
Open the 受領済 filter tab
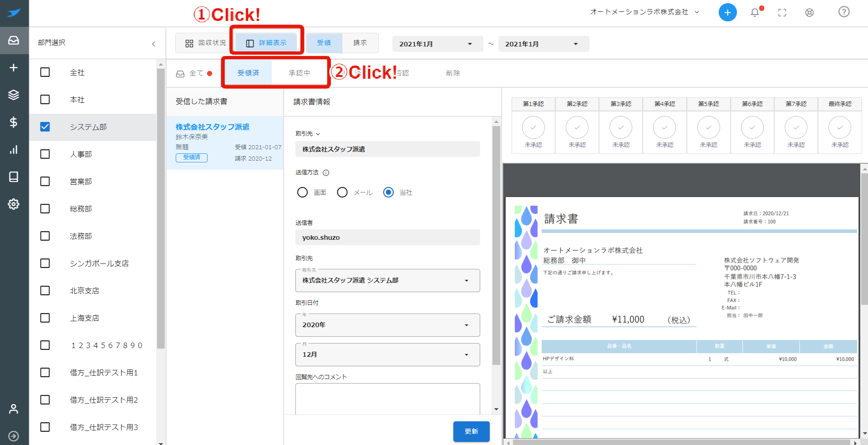pyautogui.click(x=248, y=73)
